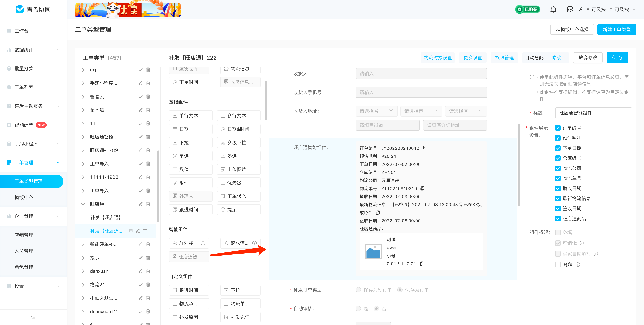Click 修改 next to 自动分配

(556, 58)
